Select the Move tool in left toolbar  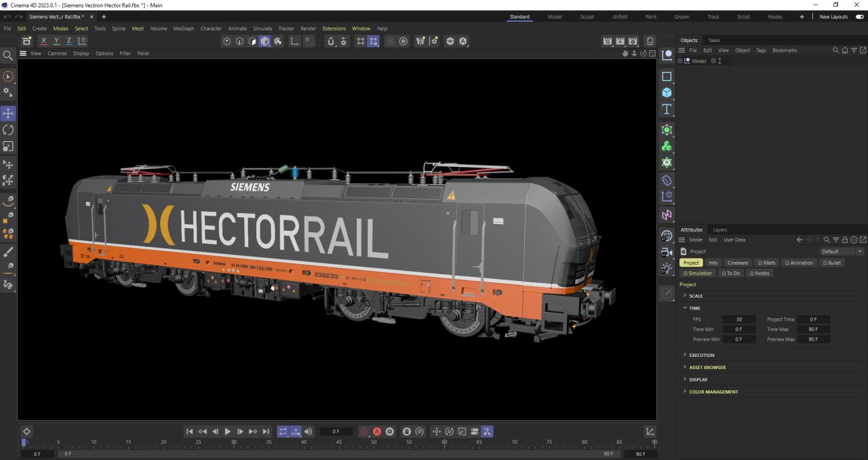(x=8, y=113)
